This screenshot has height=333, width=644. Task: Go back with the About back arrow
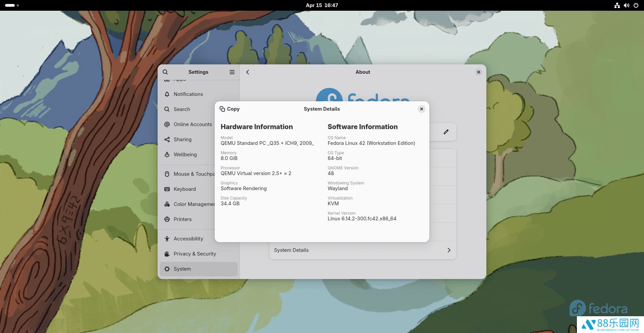(248, 72)
